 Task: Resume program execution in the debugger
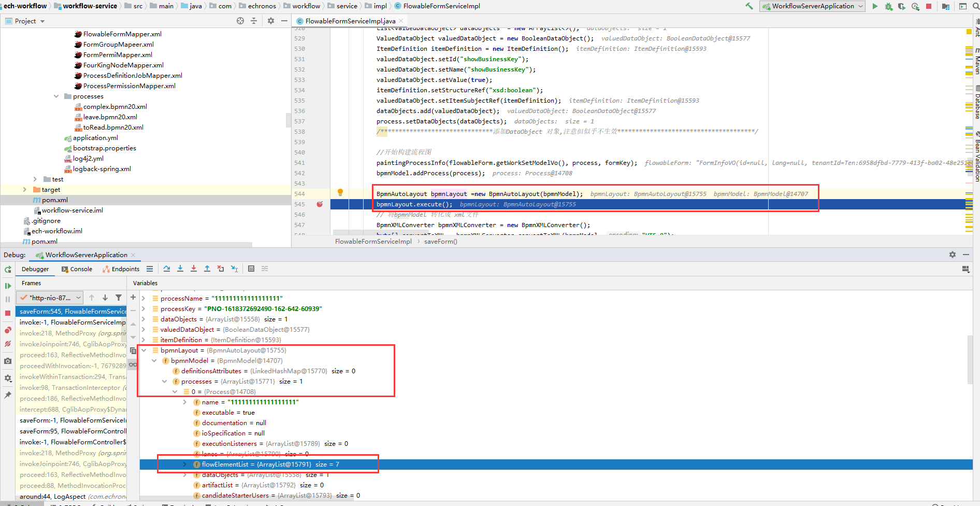pyautogui.click(x=8, y=286)
